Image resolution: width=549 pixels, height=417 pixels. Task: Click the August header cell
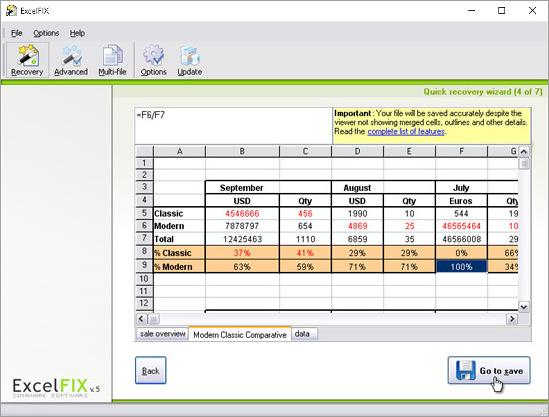pyautogui.click(x=357, y=188)
